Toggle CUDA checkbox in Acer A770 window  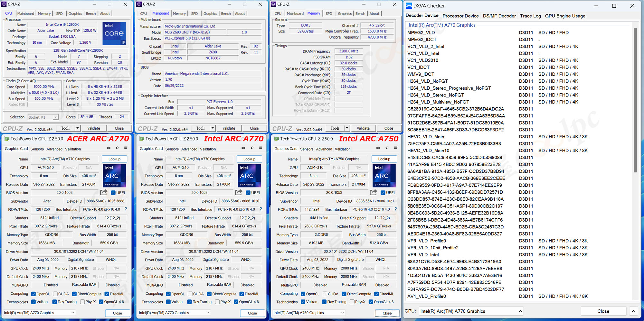(x=55, y=294)
